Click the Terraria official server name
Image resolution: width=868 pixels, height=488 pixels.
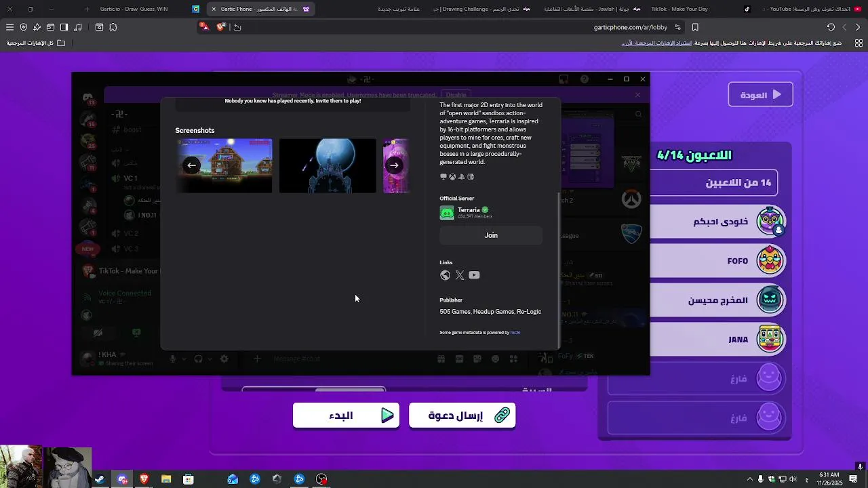pos(469,210)
